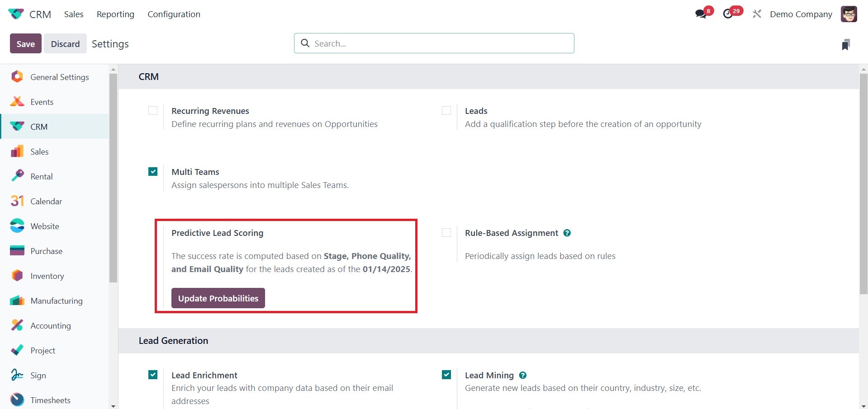Screen dimensions: 868x409
Task: Focus the settings search field
Action: point(434,43)
